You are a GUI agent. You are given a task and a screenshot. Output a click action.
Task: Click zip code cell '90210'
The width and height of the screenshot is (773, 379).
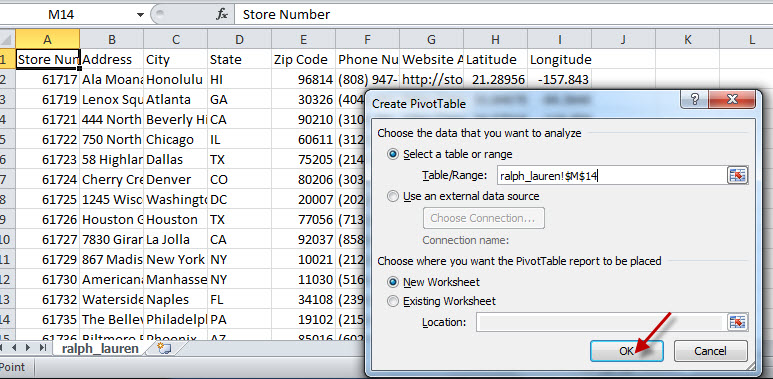(x=303, y=120)
